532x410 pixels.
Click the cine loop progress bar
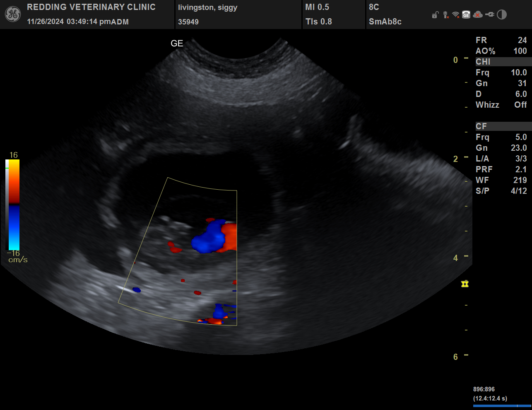502,406
